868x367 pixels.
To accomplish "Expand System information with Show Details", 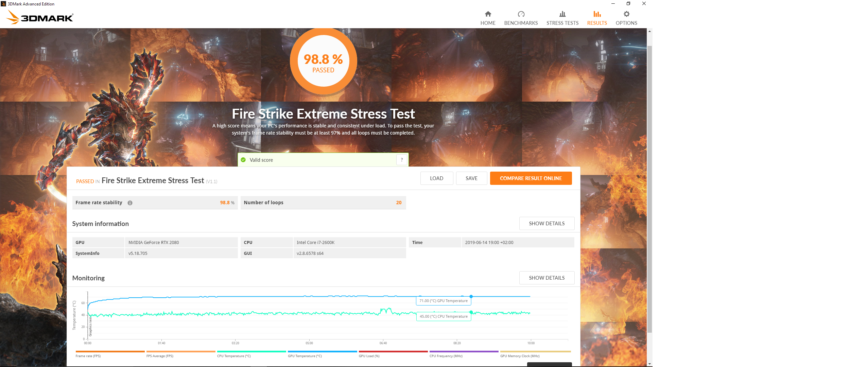I will pyautogui.click(x=546, y=224).
